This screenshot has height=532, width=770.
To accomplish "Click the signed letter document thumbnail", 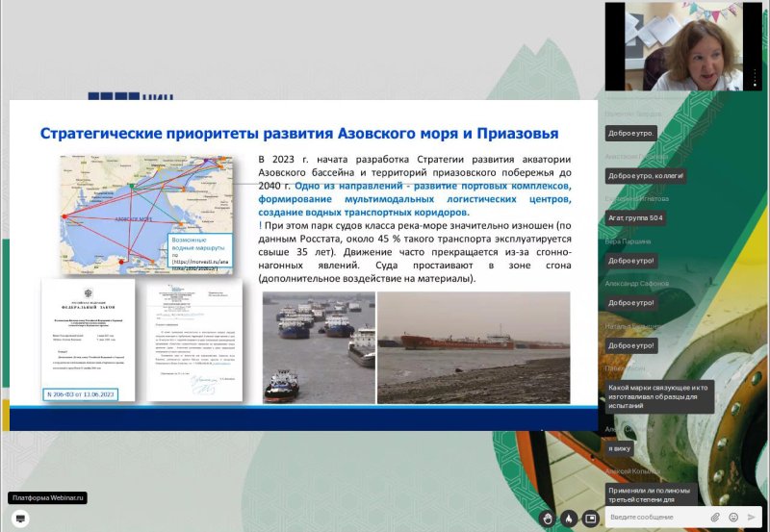I will [x=194, y=341].
